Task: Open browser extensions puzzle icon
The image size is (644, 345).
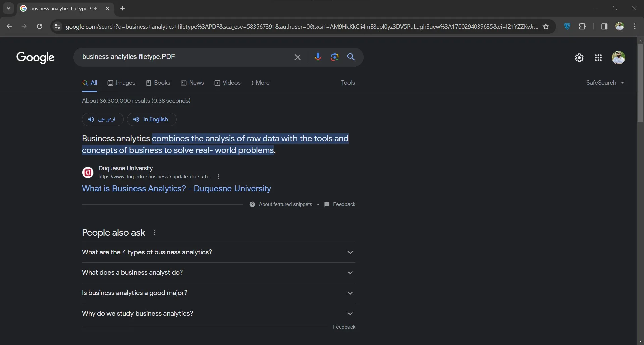Action: pyautogui.click(x=583, y=26)
